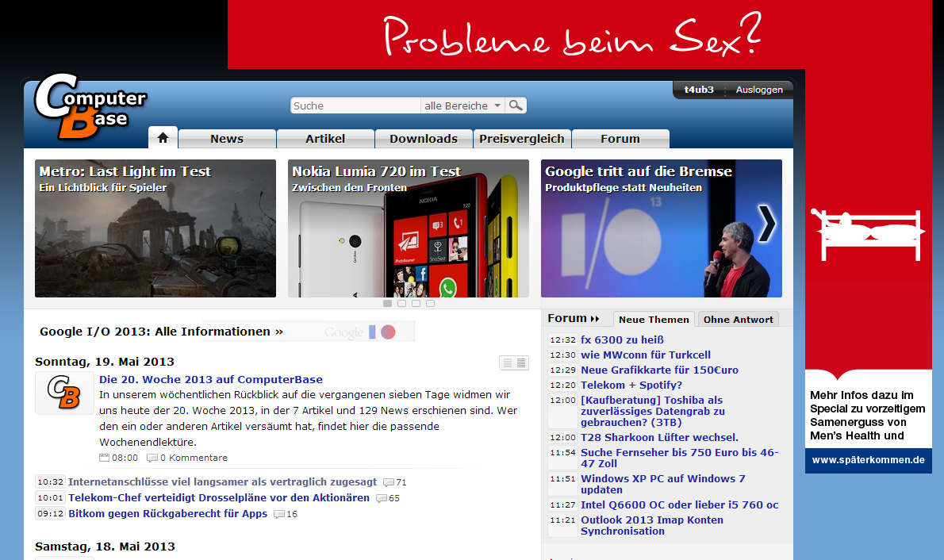The image size is (944, 560).
Task: Log out with Ausloggen
Action: point(759,90)
